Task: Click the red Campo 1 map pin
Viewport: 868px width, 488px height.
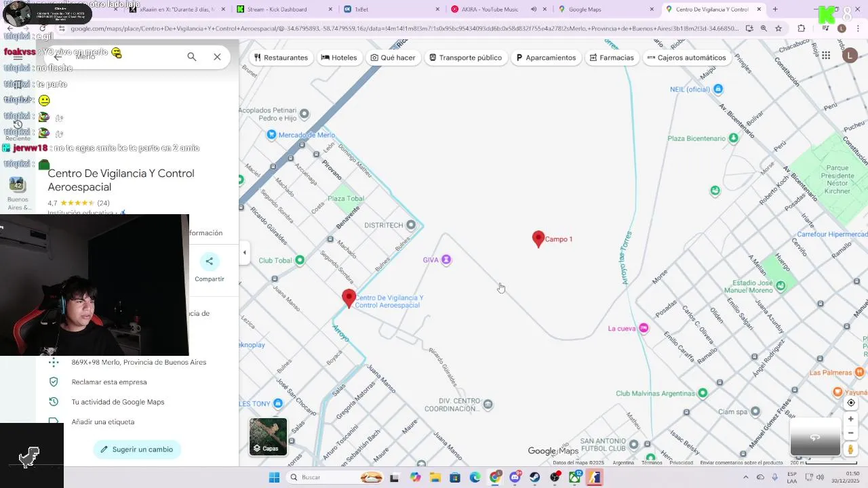Action: (x=538, y=239)
